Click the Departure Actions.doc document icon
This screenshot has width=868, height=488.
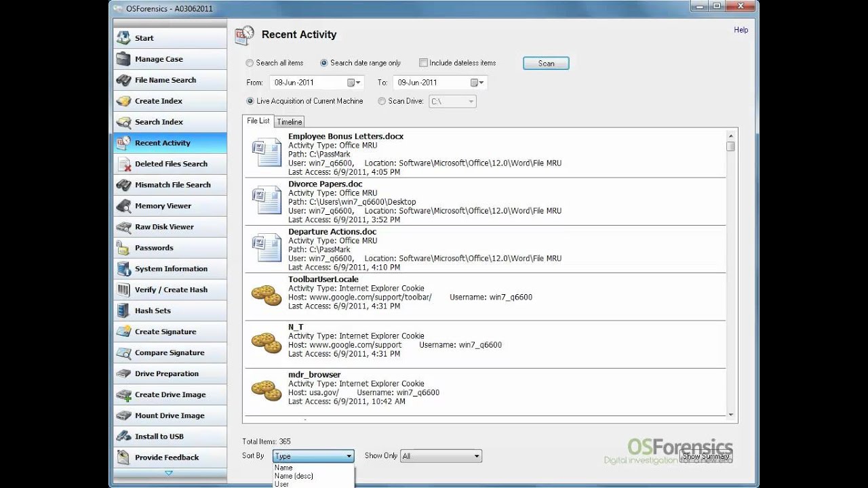(x=267, y=247)
